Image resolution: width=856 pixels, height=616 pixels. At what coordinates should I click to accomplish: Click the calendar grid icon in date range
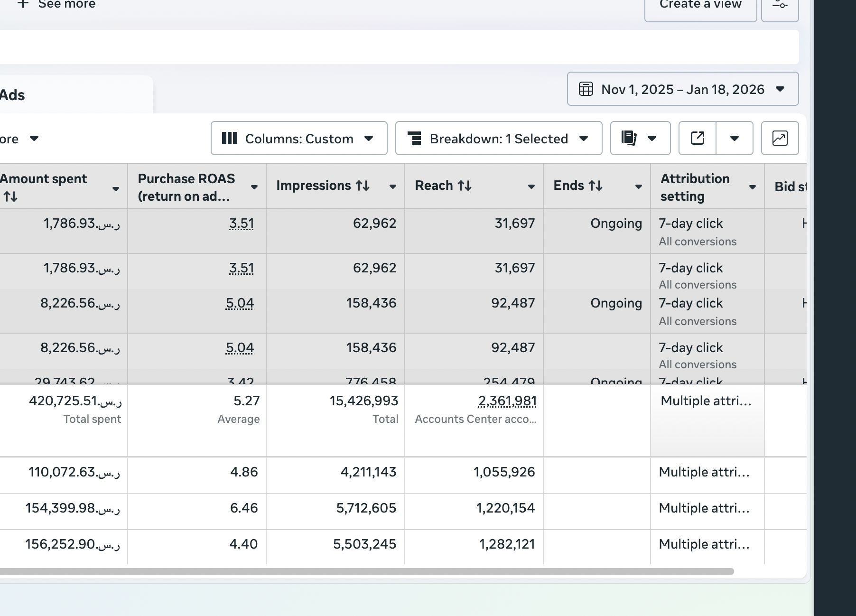coord(586,89)
